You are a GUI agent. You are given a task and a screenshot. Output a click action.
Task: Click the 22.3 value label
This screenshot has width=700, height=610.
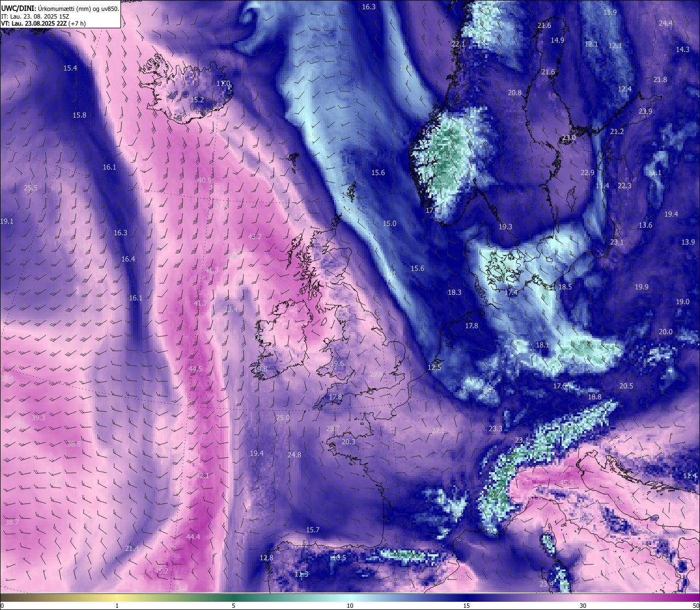pyautogui.click(x=625, y=186)
